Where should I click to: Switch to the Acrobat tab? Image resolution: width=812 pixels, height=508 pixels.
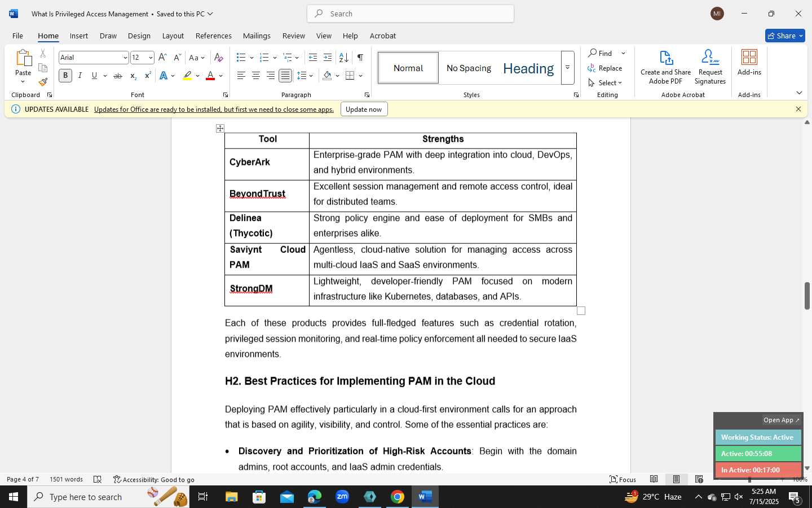coord(382,36)
